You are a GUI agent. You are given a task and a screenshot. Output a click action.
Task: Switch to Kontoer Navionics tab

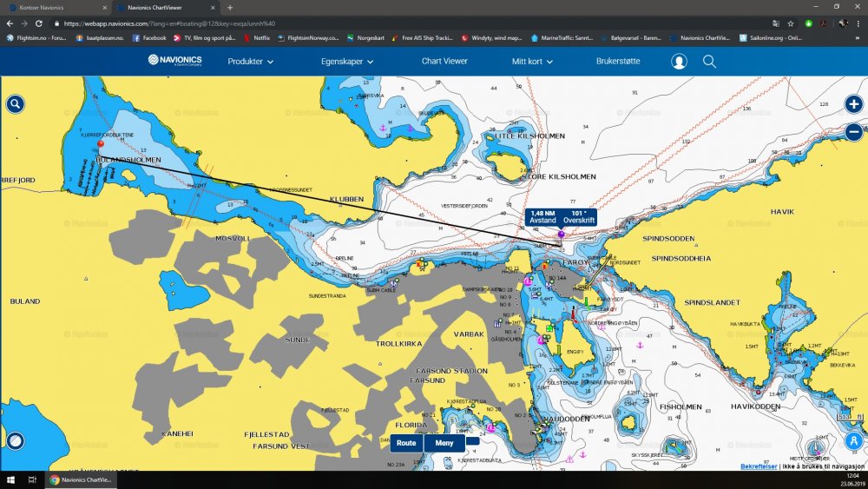pos(56,8)
